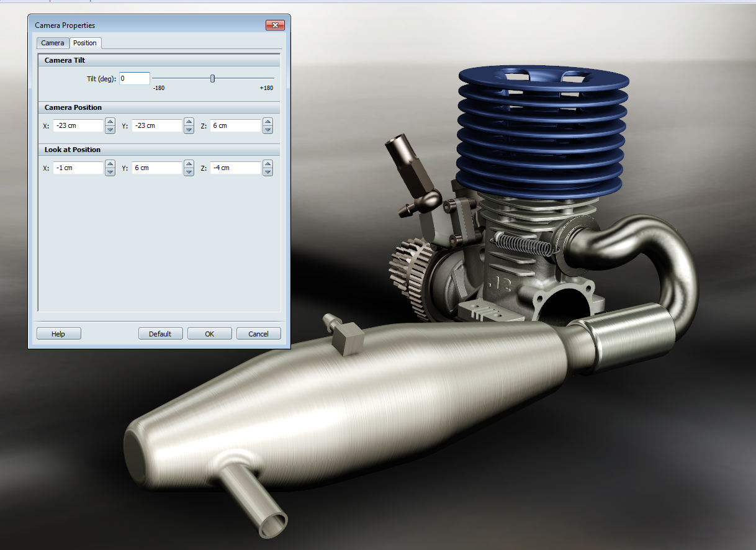Click the Camera Properties title bar text
The width and height of the screenshot is (756, 550).
coord(65,25)
